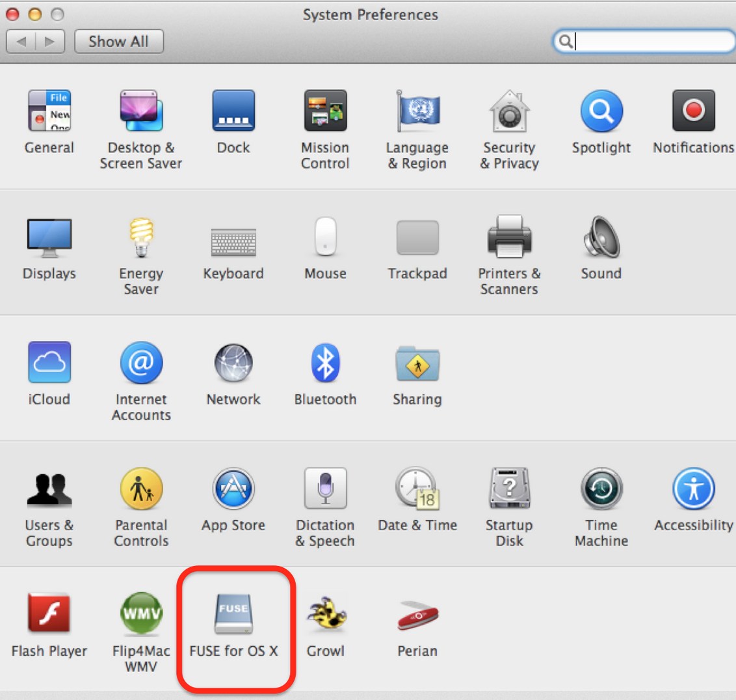736x700 pixels.
Task: Click the back navigation arrow
Action: click(x=21, y=41)
